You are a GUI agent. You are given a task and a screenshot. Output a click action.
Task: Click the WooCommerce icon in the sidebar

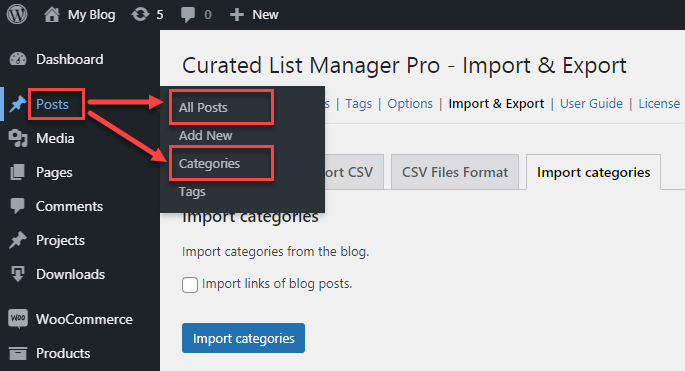pyautogui.click(x=18, y=319)
